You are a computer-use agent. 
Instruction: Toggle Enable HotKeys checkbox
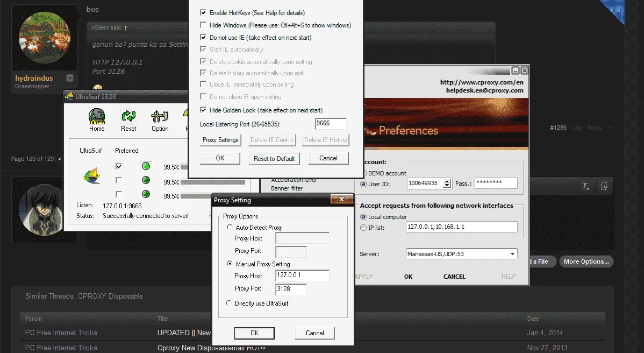[203, 13]
